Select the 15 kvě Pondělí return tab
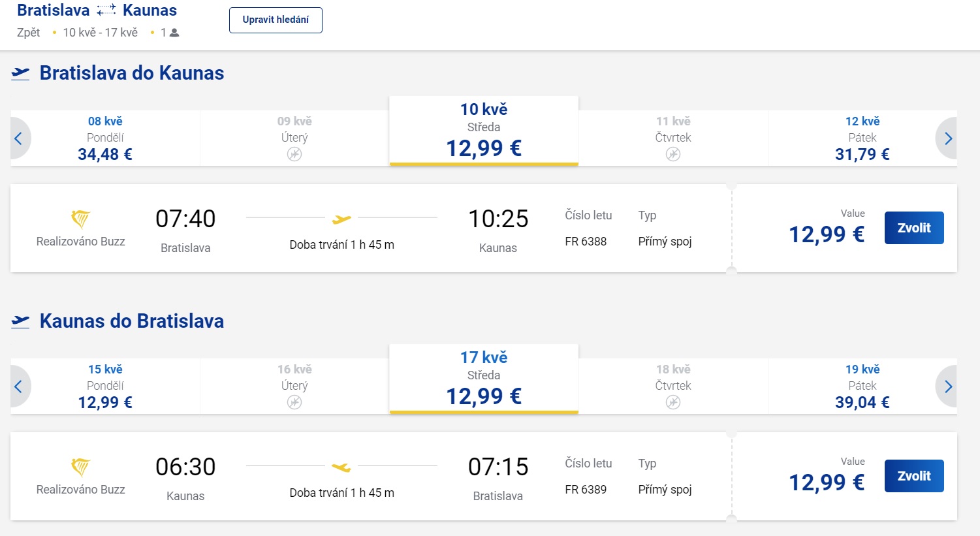Screen dimensions: 980x536 (105, 386)
